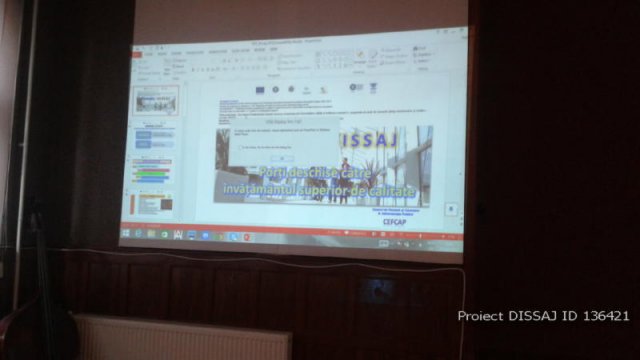Open the Slide Show ribbon tab
640x360 pixels.
tap(241, 51)
